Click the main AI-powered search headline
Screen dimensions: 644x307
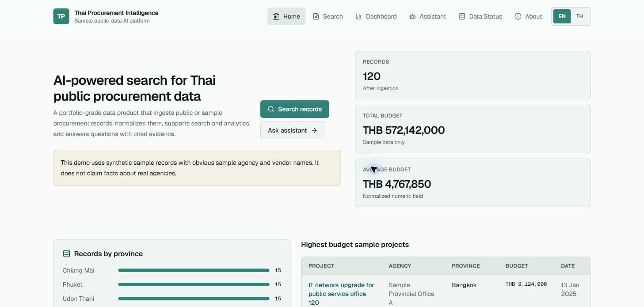tap(134, 88)
